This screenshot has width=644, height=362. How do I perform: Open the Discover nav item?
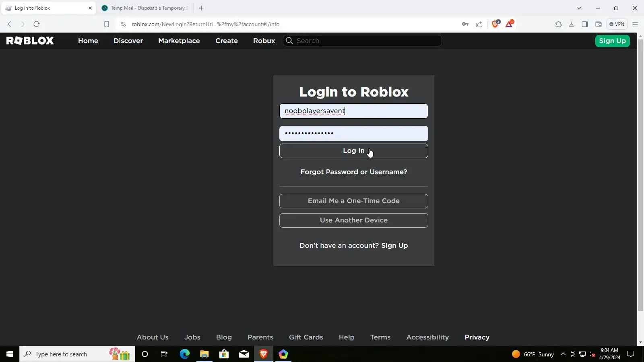pos(128,41)
